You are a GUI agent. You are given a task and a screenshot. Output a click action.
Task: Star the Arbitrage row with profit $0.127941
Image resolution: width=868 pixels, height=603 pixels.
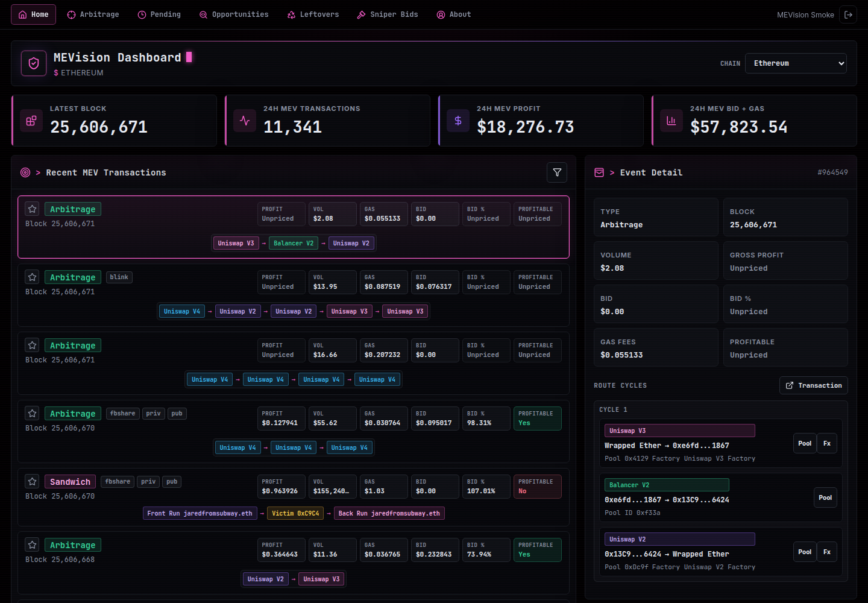tap(33, 413)
